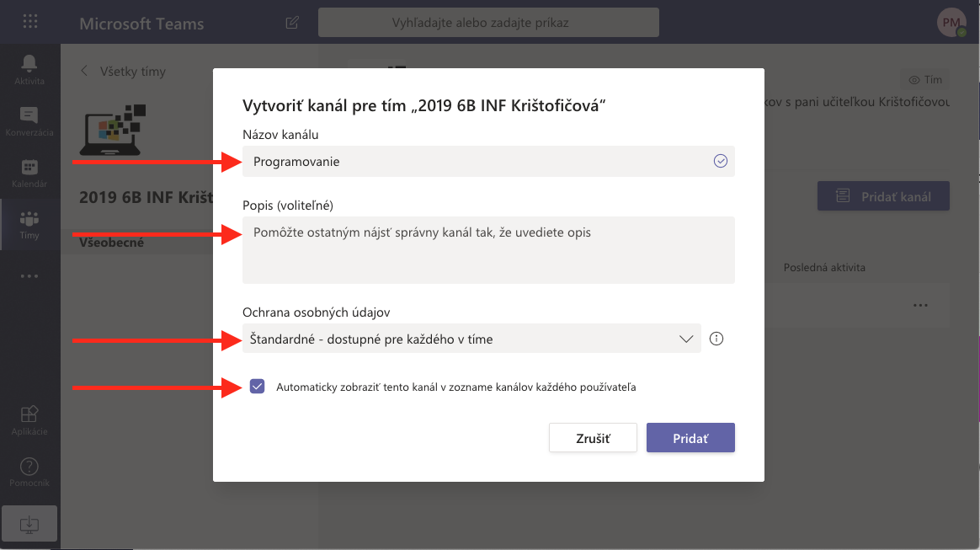Click the Zrušiť button
The width and height of the screenshot is (980, 550).
click(593, 438)
